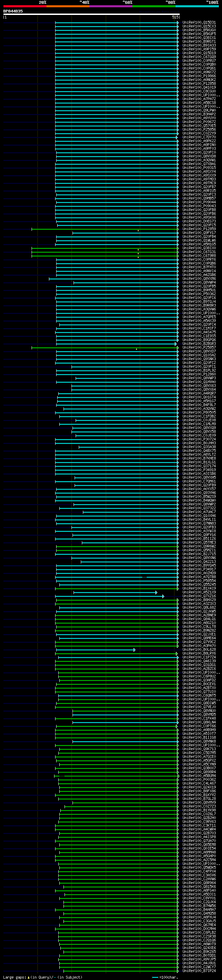222x980 pixels.
Task: Click the yellow gap marker in the P12859 row
Action: tap(138, 230)
